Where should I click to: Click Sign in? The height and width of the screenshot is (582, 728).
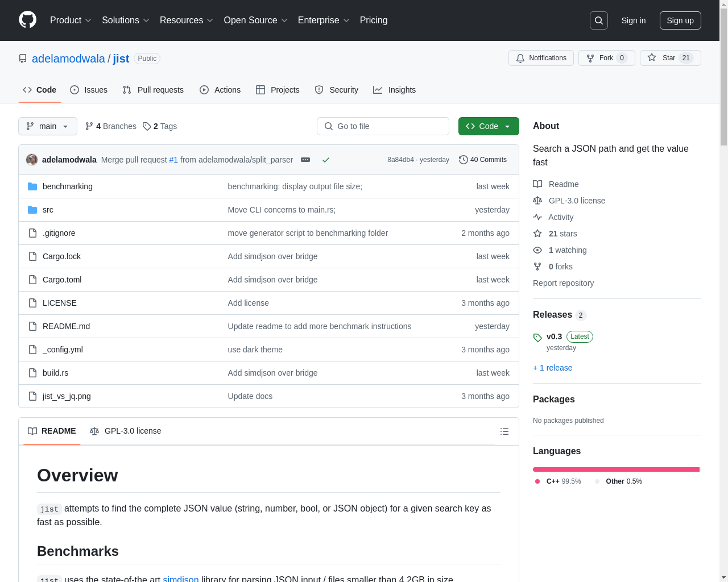tap(634, 20)
